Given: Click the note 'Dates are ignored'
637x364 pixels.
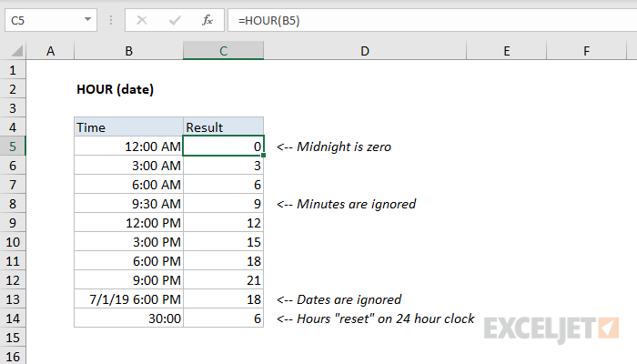Looking at the screenshot, I should (x=339, y=299).
